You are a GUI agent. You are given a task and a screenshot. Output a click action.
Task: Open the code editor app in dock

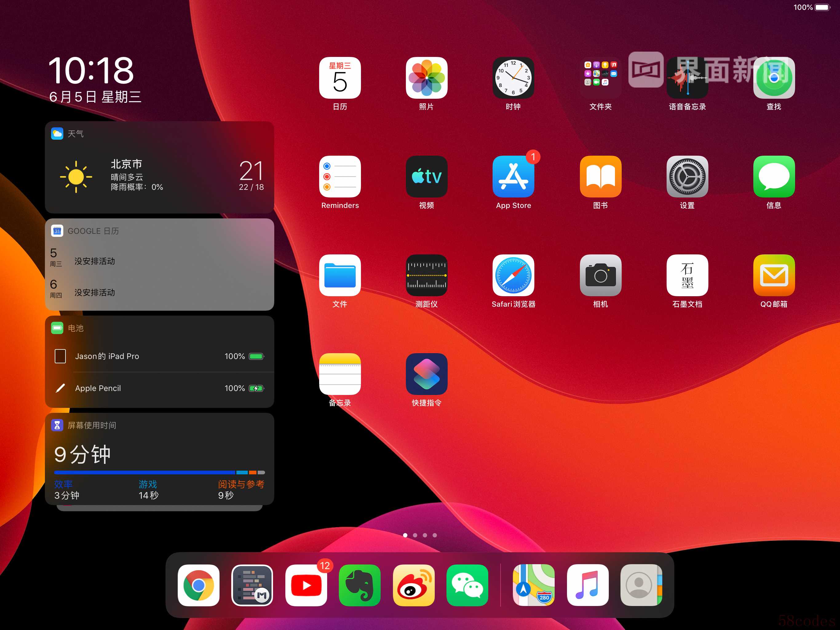[x=252, y=585]
